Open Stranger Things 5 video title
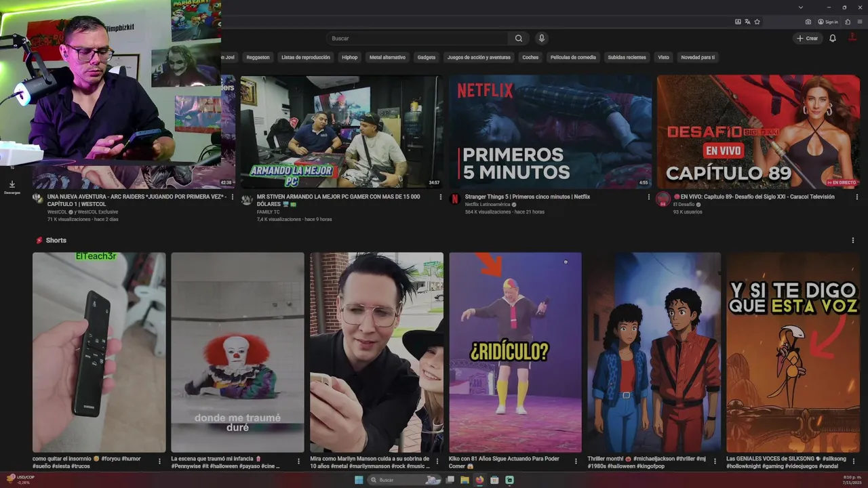 tap(528, 197)
